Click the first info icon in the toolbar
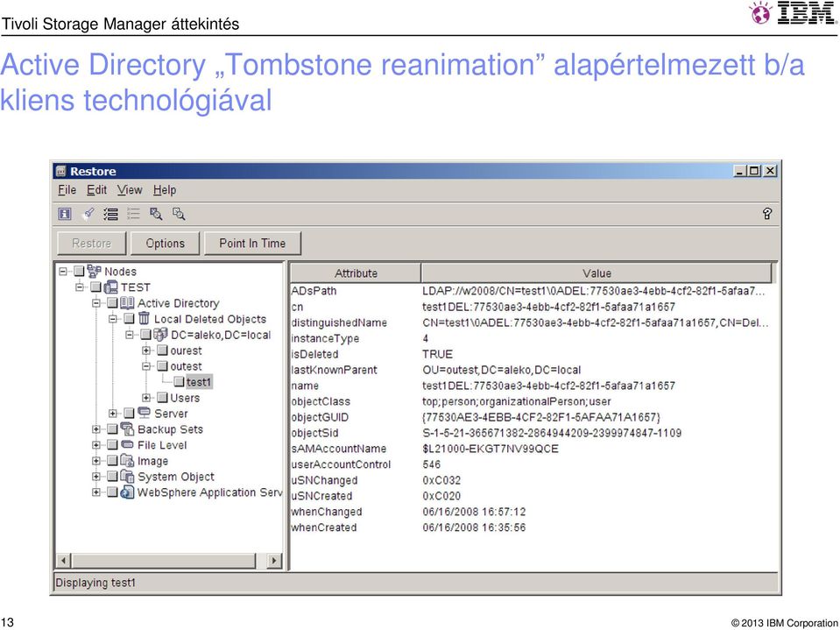The width and height of the screenshot is (840, 630). (64, 215)
